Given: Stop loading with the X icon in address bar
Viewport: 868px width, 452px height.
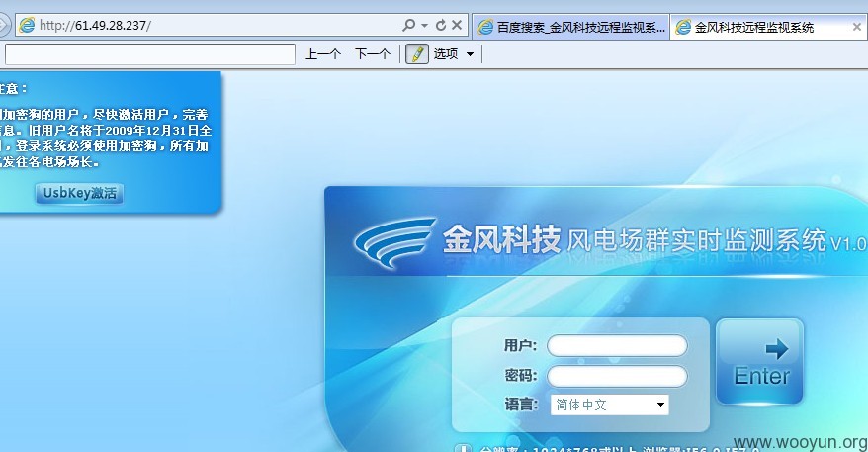Looking at the screenshot, I should click(457, 26).
